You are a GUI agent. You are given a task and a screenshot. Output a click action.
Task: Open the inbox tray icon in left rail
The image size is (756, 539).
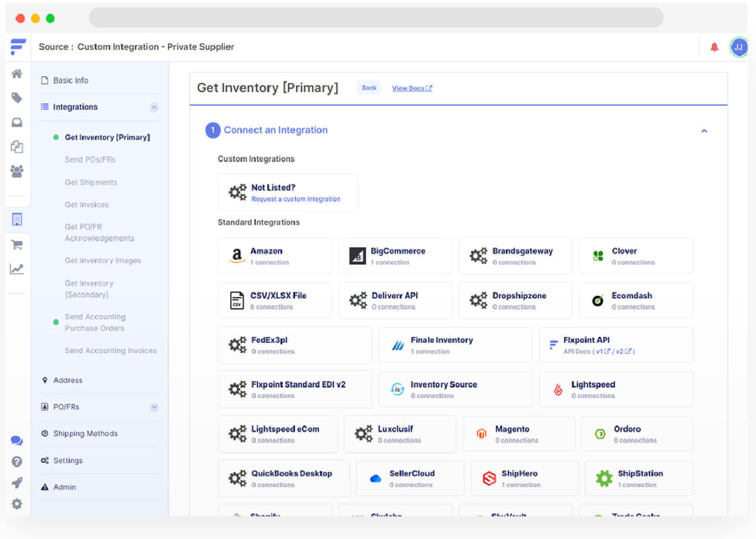click(x=17, y=123)
